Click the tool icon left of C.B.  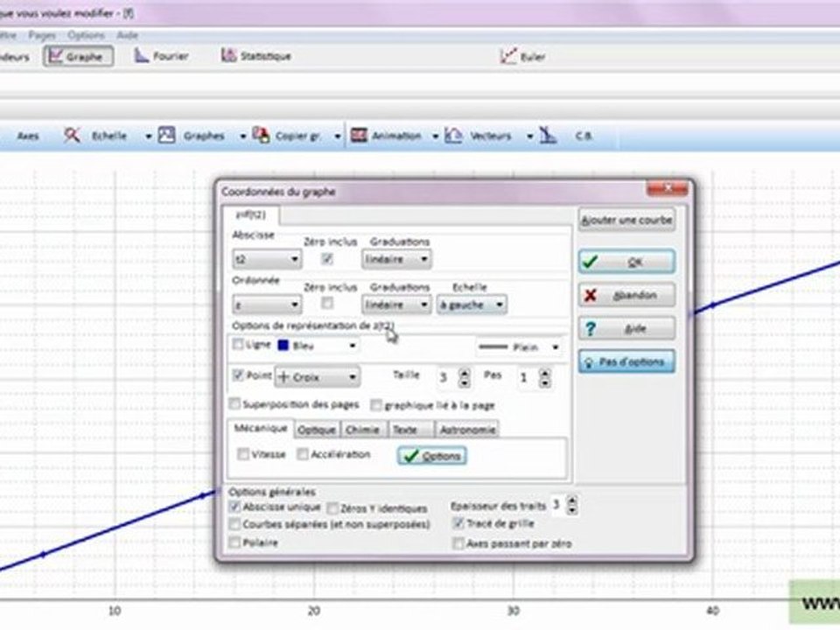[x=548, y=135]
